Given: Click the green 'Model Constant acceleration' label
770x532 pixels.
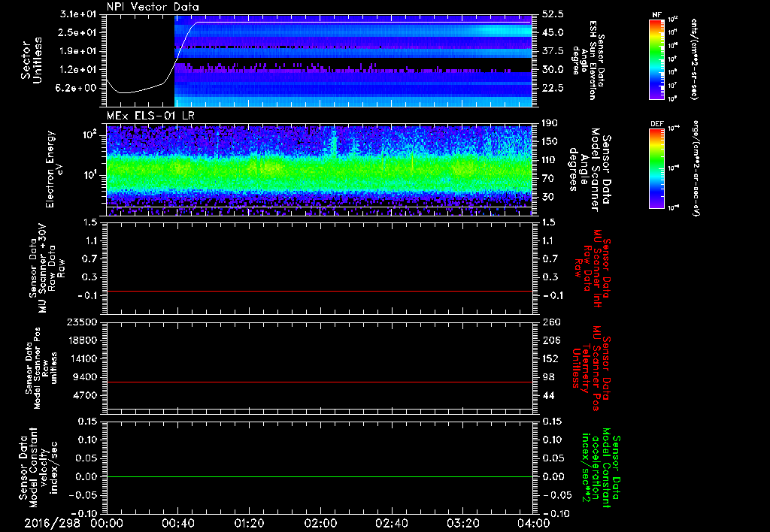Looking at the screenshot, I should (x=601, y=469).
